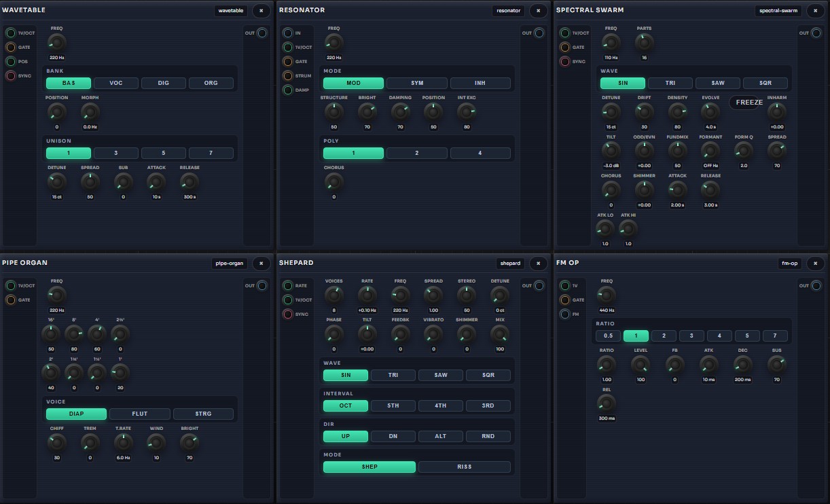Select the SYM mode in Resonator

[417, 83]
